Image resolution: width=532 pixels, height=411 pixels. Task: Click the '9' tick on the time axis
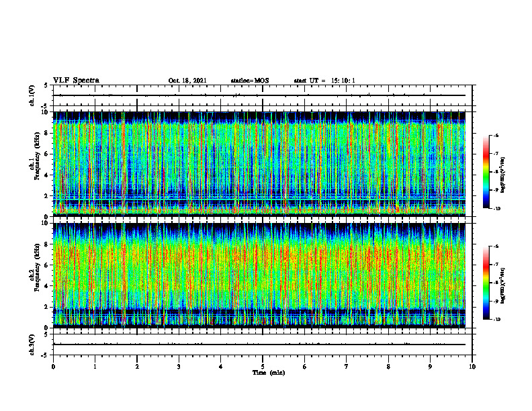[430, 367]
